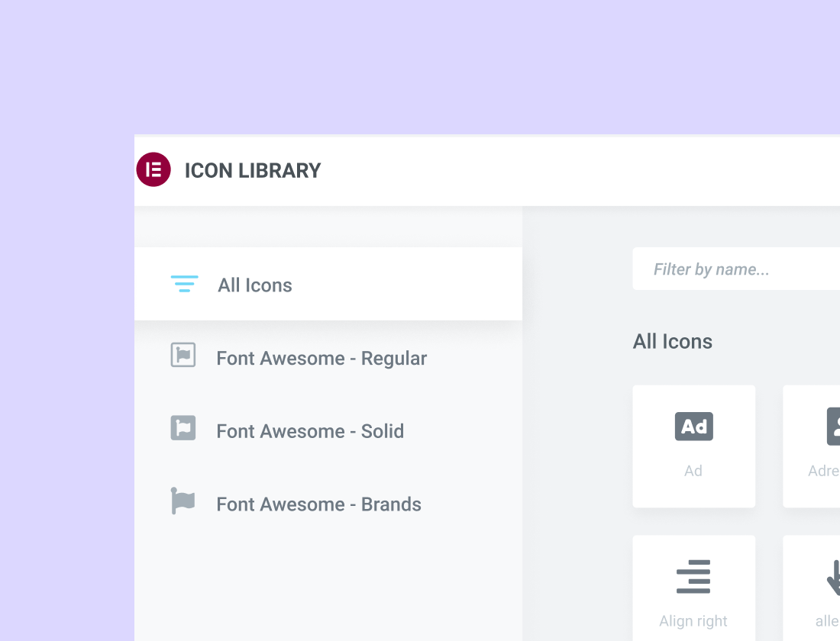Click the Ad caption under the icon
The width and height of the screenshot is (840, 641).
coord(693,471)
